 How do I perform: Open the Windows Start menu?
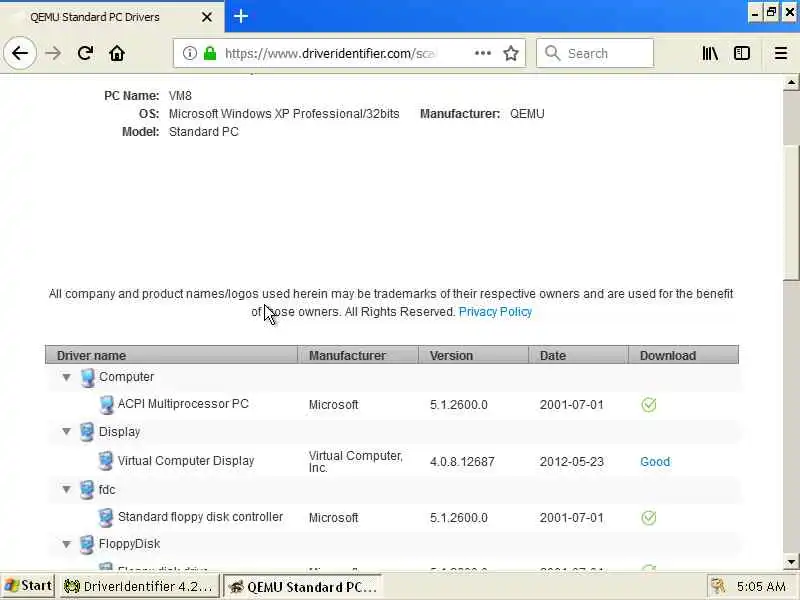coord(28,586)
